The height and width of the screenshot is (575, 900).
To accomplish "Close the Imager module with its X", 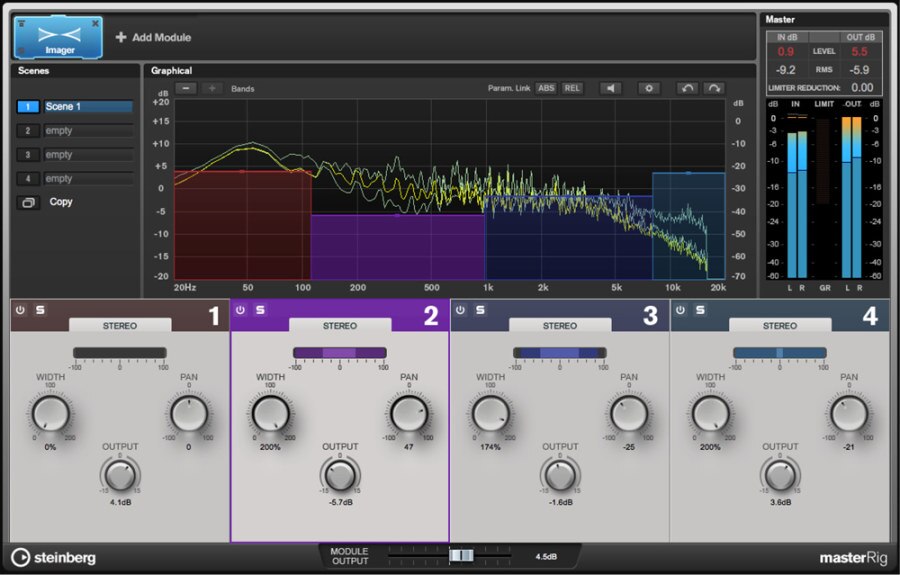I will 95,24.
